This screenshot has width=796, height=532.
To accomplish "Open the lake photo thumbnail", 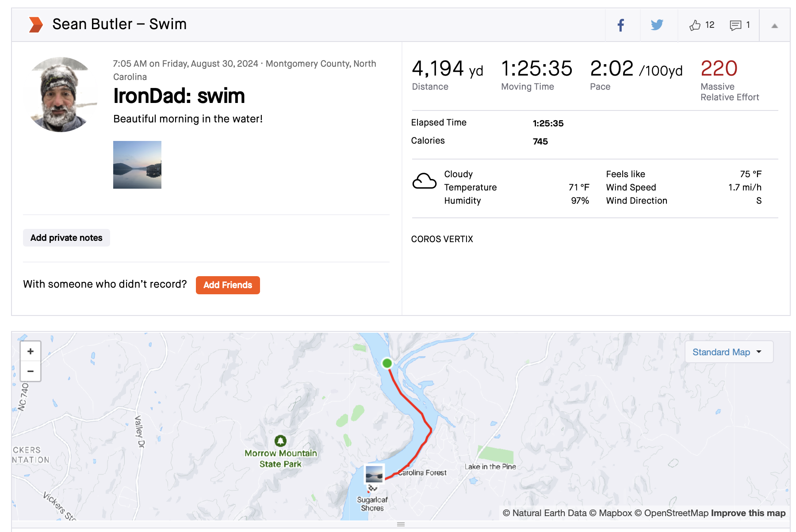I will 137,165.
